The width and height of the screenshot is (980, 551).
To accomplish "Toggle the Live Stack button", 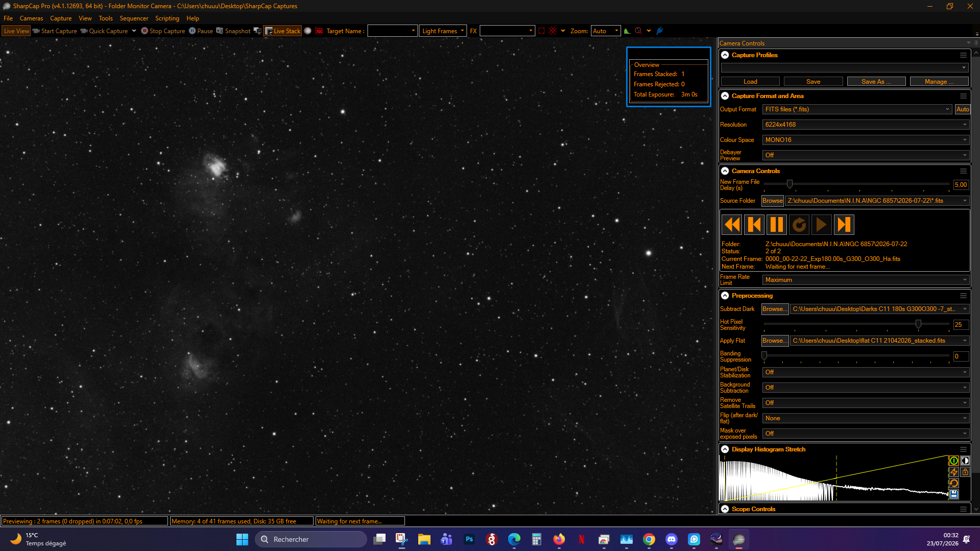I will click(x=282, y=31).
